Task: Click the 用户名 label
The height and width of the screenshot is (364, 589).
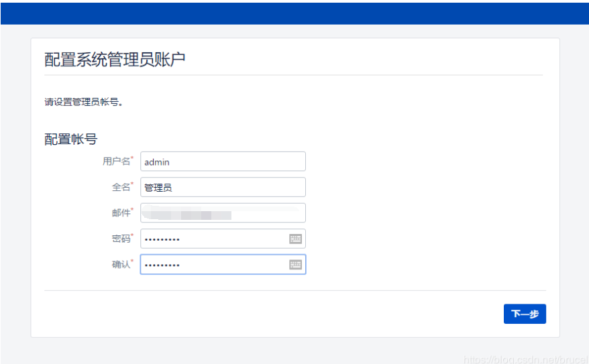Action: coord(117,162)
